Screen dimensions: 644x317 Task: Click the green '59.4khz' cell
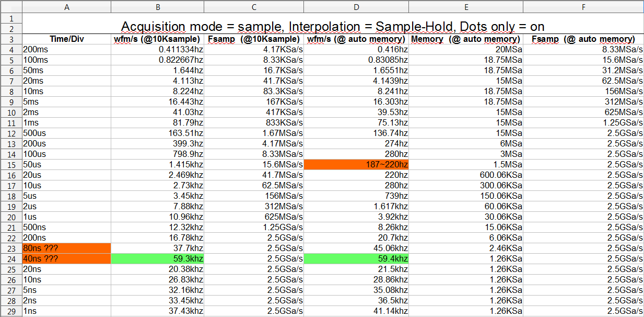(356, 258)
